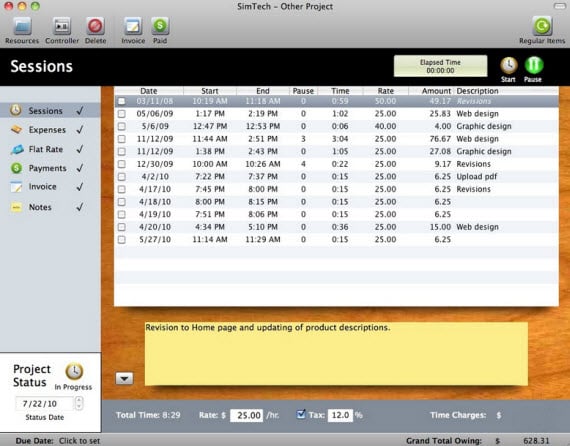The width and height of the screenshot is (570, 446).
Task: Check the 05/06/09 Web design session checkbox
Action: pos(121,114)
